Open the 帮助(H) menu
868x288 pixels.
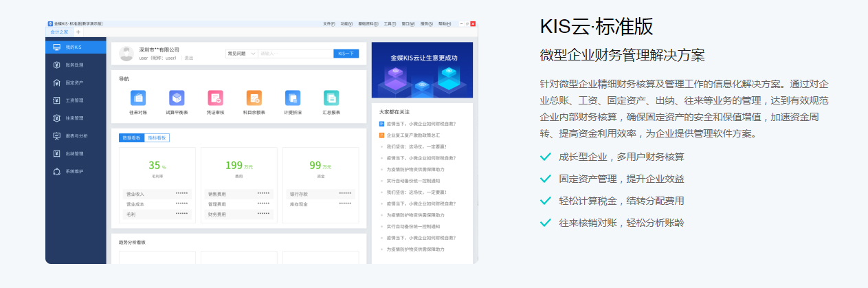click(x=445, y=23)
